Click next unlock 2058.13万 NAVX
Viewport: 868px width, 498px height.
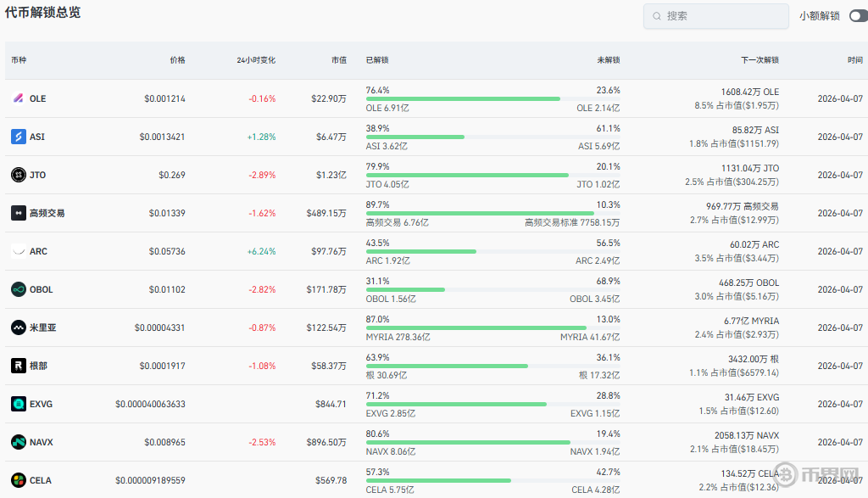point(746,436)
